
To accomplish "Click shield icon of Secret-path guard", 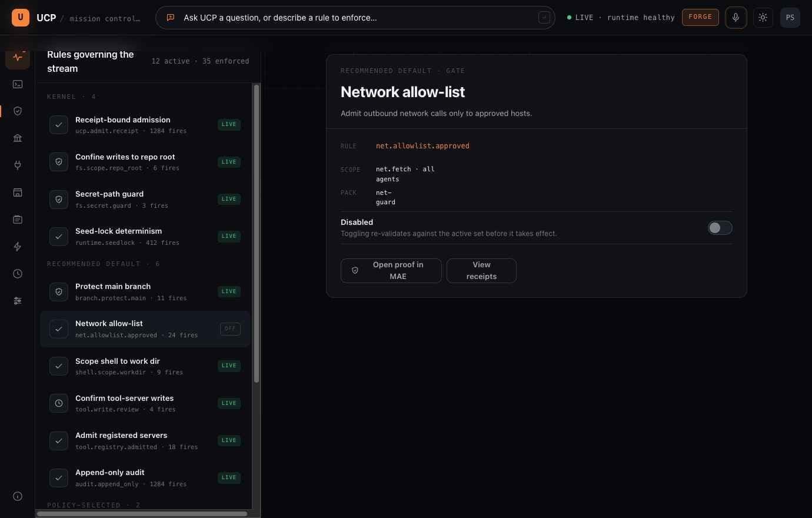I will tap(59, 199).
